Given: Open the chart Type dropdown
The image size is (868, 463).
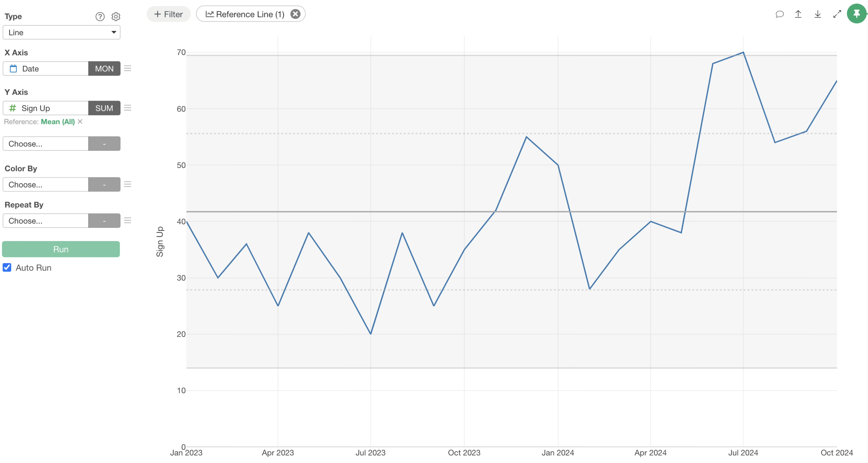Looking at the screenshot, I should tap(62, 32).
